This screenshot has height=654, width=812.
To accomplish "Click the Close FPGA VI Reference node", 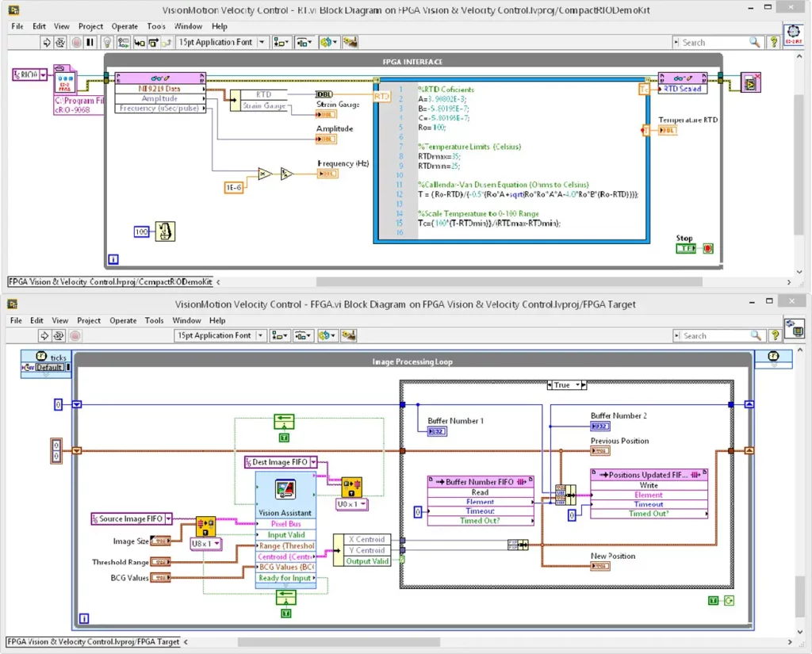I will click(750, 82).
